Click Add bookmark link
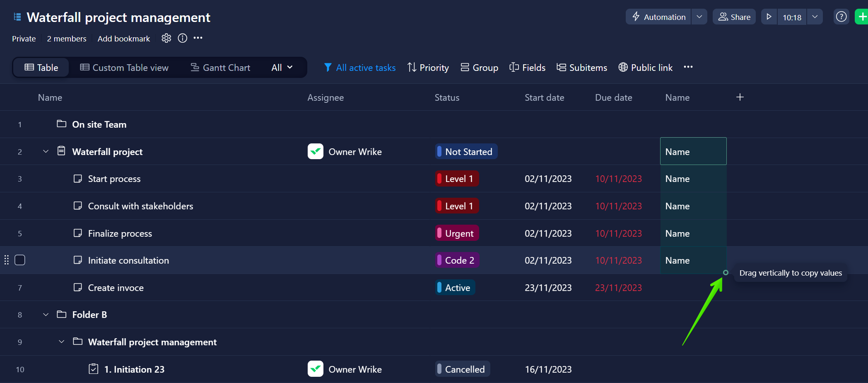This screenshot has height=383, width=868. pyautogui.click(x=124, y=39)
